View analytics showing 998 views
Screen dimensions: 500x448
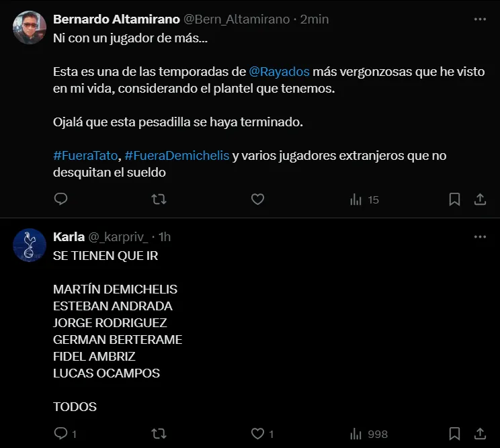pos(368,434)
